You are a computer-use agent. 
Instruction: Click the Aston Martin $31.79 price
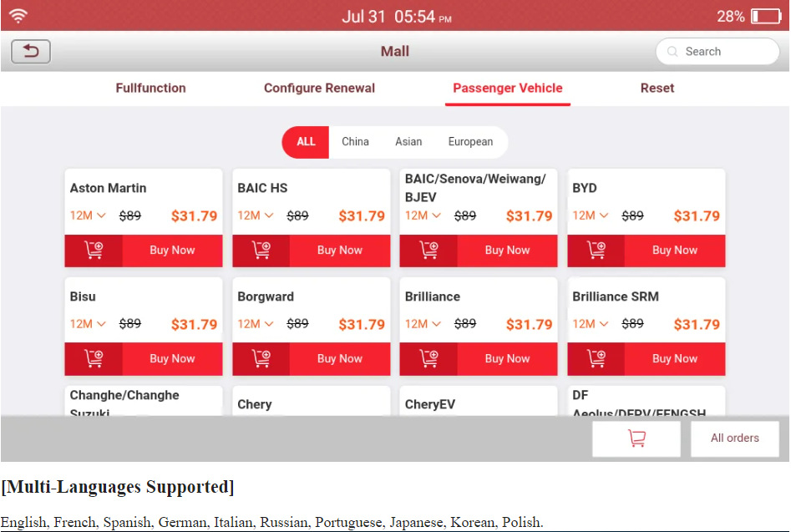coord(195,216)
